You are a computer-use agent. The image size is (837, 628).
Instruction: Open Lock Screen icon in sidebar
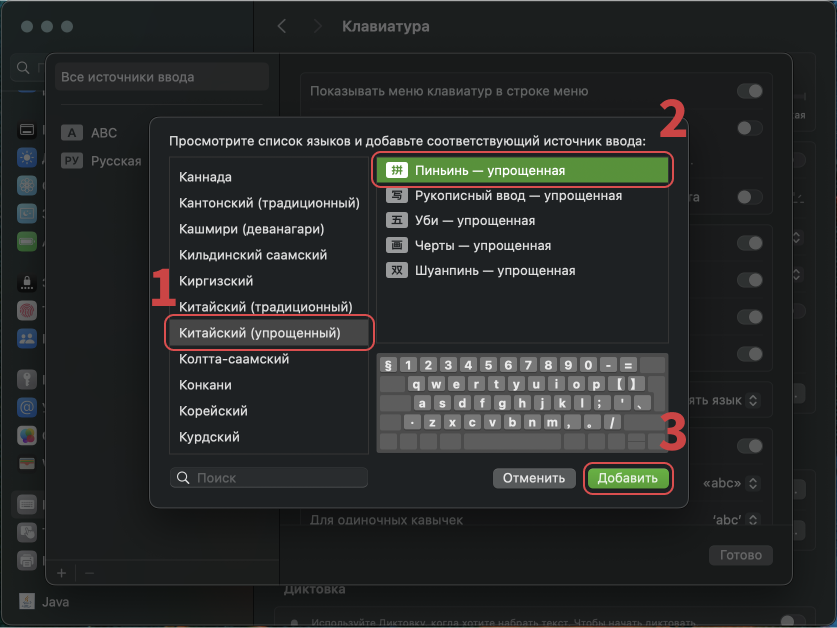(x=27, y=282)
